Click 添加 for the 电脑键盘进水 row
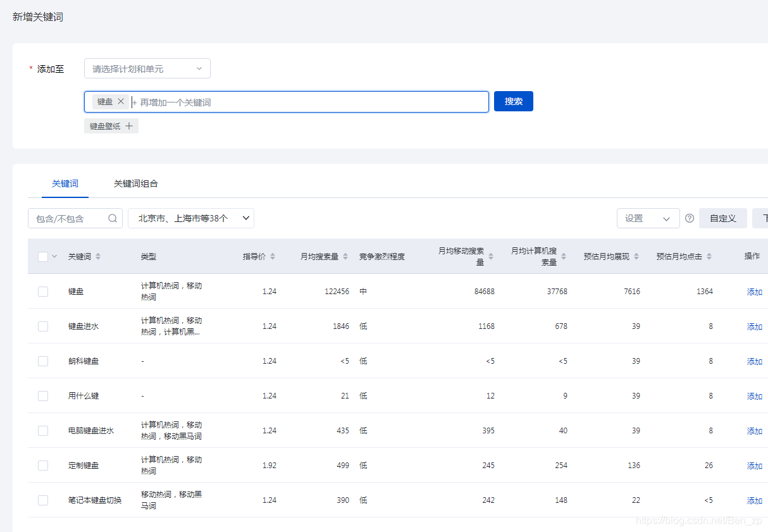The height and width of the screenshot is (532, 768). [755, 431]
